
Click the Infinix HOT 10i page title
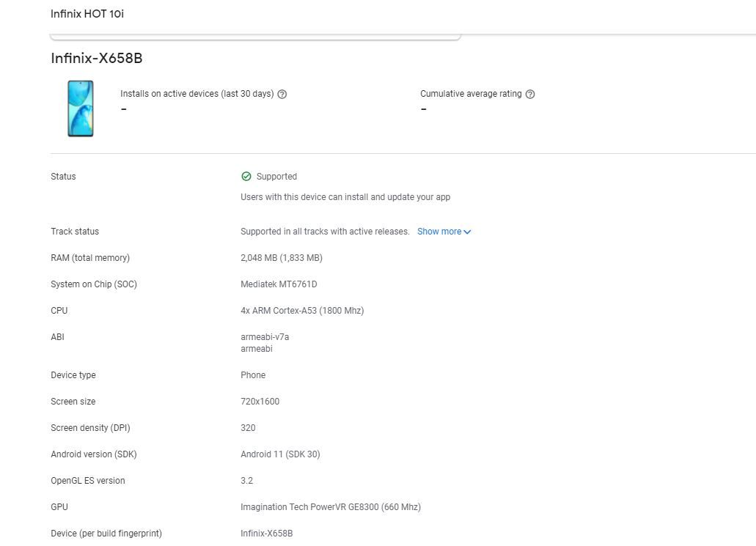pyautogui.click(x=87, y=13)
